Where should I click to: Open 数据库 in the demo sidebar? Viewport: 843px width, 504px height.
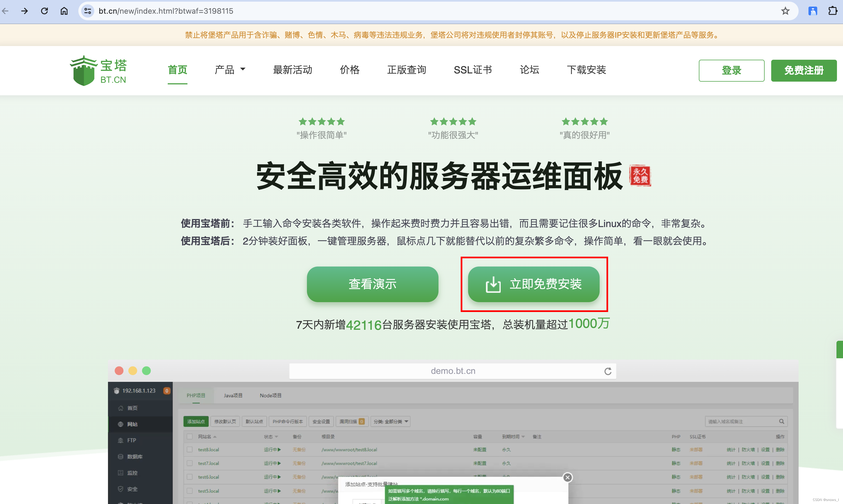[x=140, y=456]
